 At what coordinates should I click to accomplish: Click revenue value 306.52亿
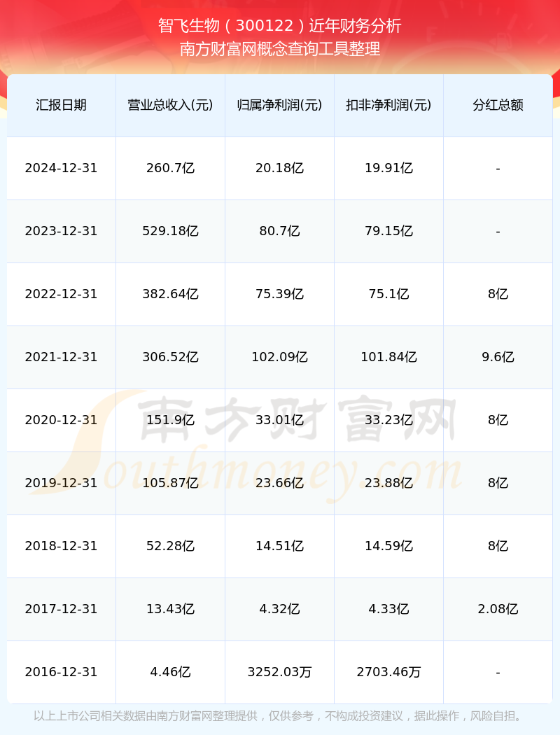[171, 357]
